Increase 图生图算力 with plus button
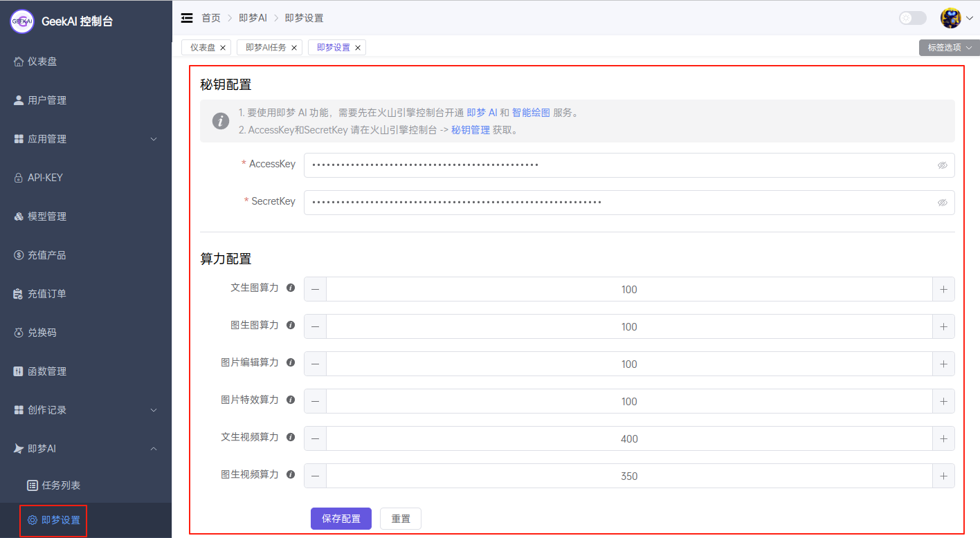 point(943,326)
